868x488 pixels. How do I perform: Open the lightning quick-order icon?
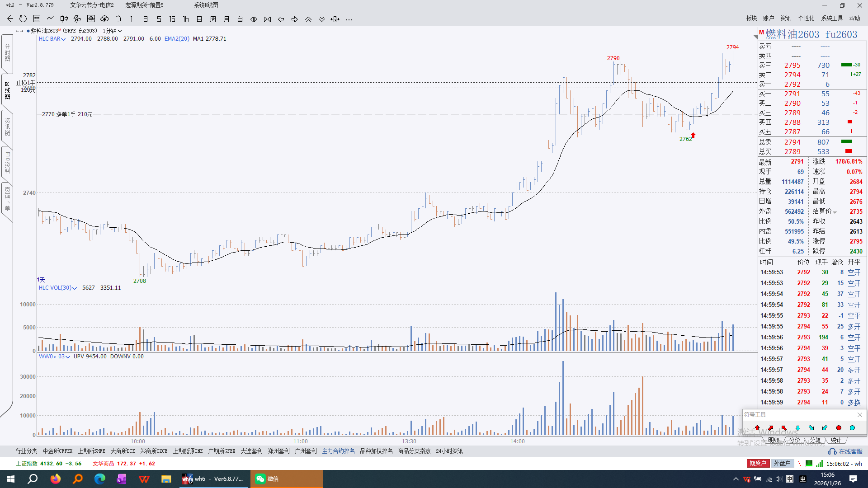[77, 19]
